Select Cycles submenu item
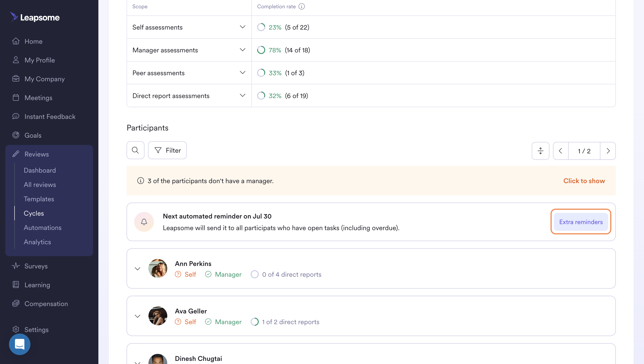The image size is (644, 364). tap(34, 213)
